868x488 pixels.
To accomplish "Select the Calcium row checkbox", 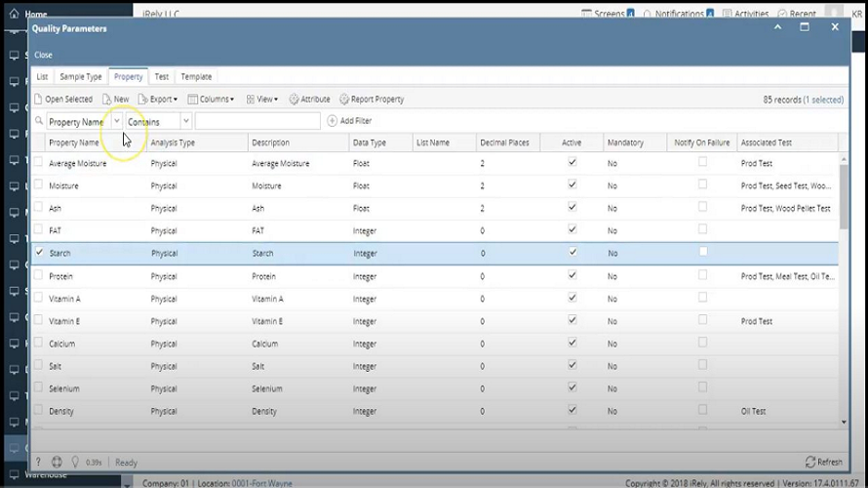I will [38, 343].
